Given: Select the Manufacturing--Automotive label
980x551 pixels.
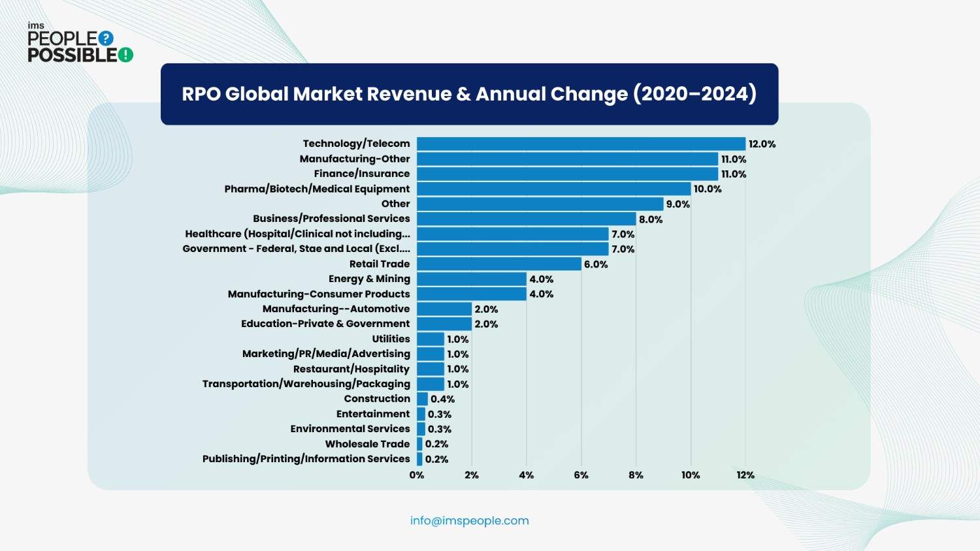Looking at the screenshot, I should pyautogui.click(x=336, y=309).
